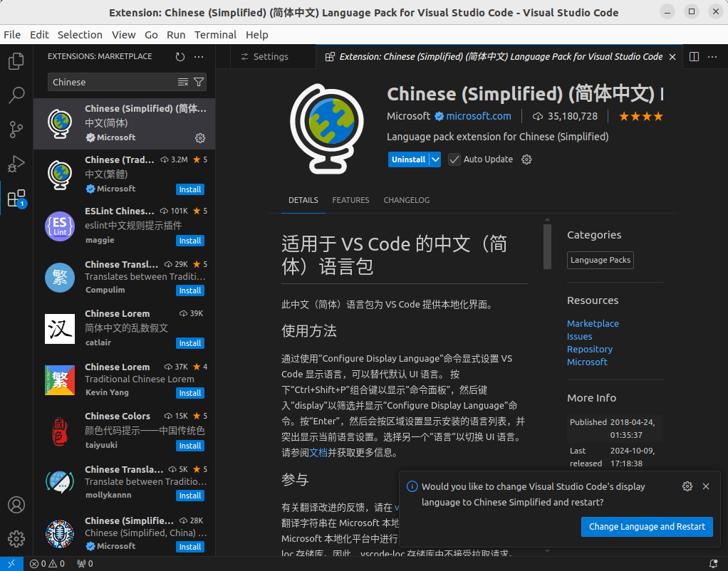Open the Terminal menu

tap(215, 35)
